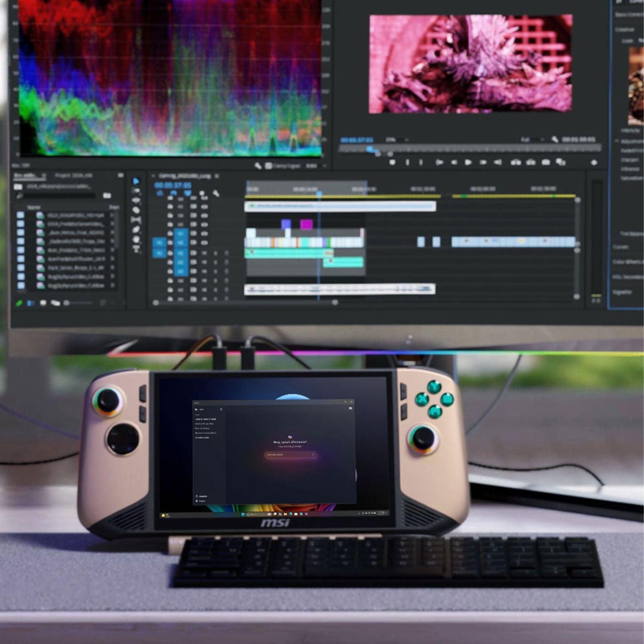Click the green pen icon in Project panel
This screenshot has width=644, height=644.
pyautogui.click(x=19, y=303)
